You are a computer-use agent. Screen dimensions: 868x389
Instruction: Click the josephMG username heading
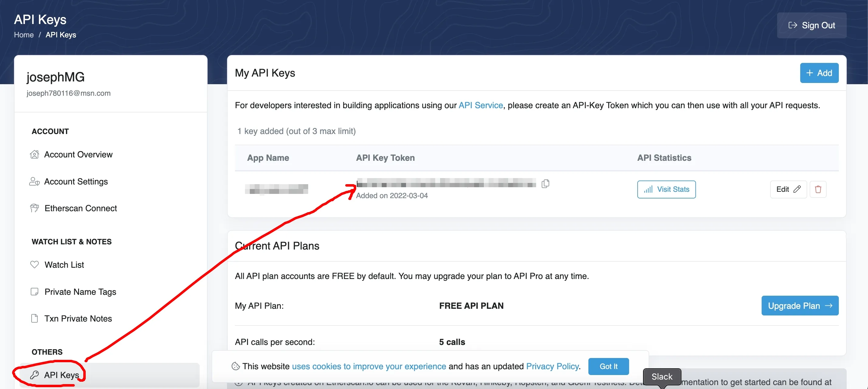[56, 77]
